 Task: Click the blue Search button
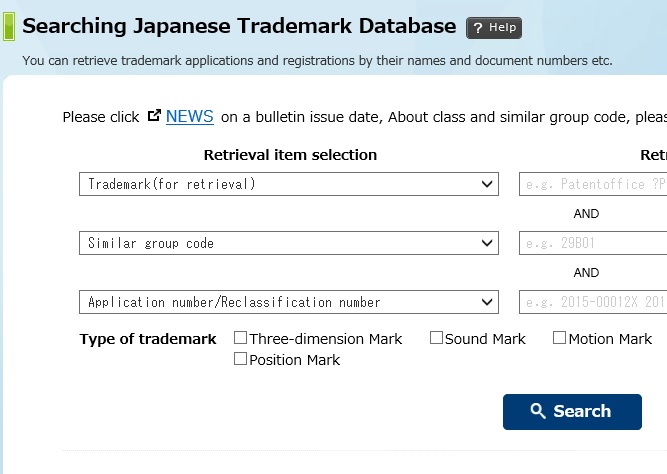click(x=572, y=412)
